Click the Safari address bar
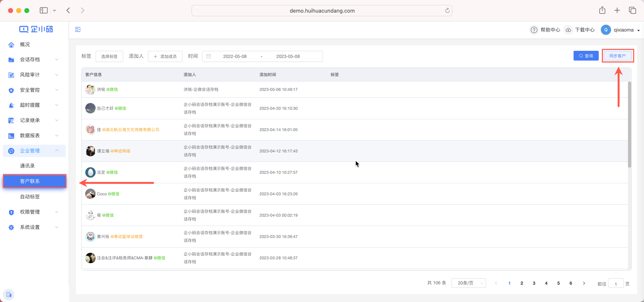This screenshot has width=644, height=302. click(322, 11)
